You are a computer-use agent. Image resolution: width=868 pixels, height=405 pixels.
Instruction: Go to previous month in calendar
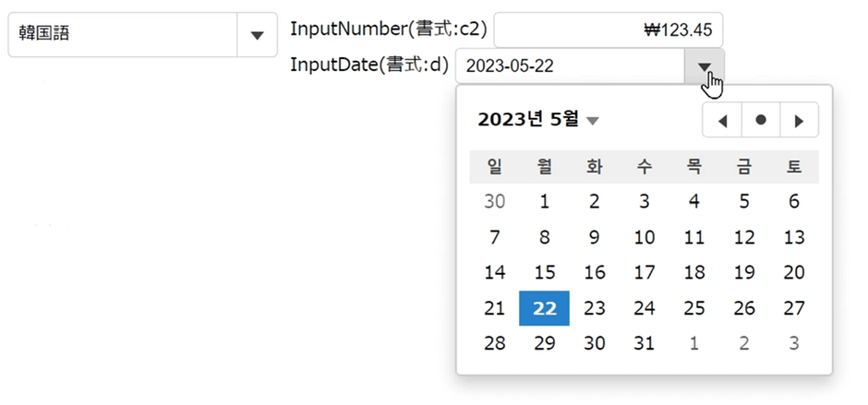coord(722,120)
